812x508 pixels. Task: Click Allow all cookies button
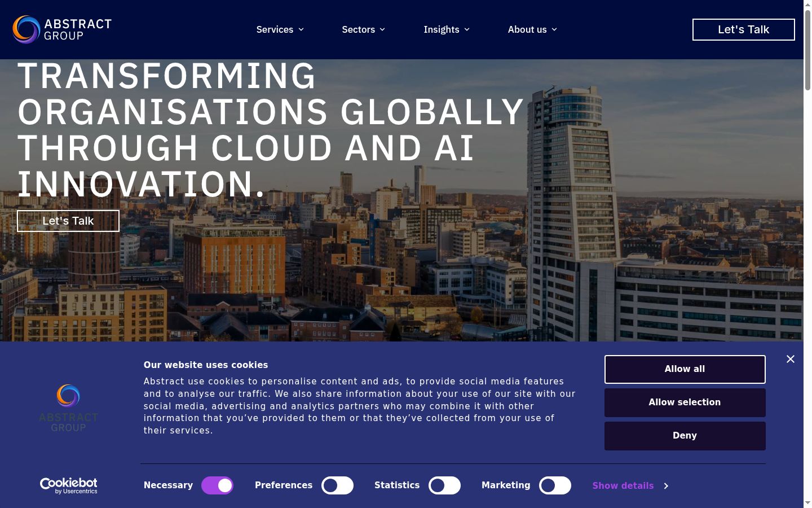(685, 369)
